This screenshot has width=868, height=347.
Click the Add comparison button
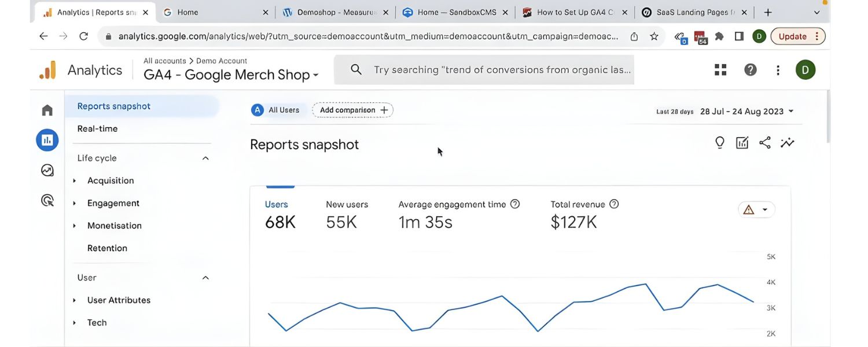352,110
